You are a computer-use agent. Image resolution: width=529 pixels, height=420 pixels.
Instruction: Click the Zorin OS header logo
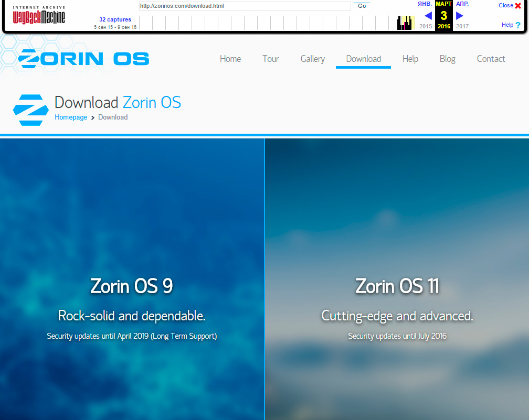tap(83, 59)
